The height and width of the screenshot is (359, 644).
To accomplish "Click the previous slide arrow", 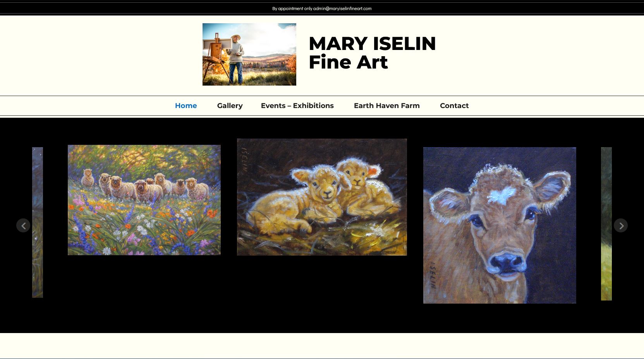I will [x=23, y=225].
